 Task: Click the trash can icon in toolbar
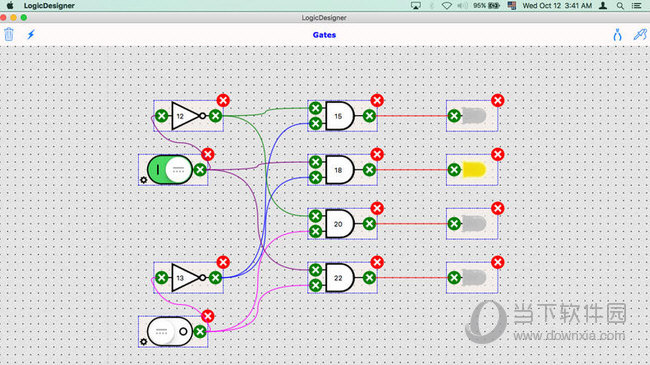point(9,34)
